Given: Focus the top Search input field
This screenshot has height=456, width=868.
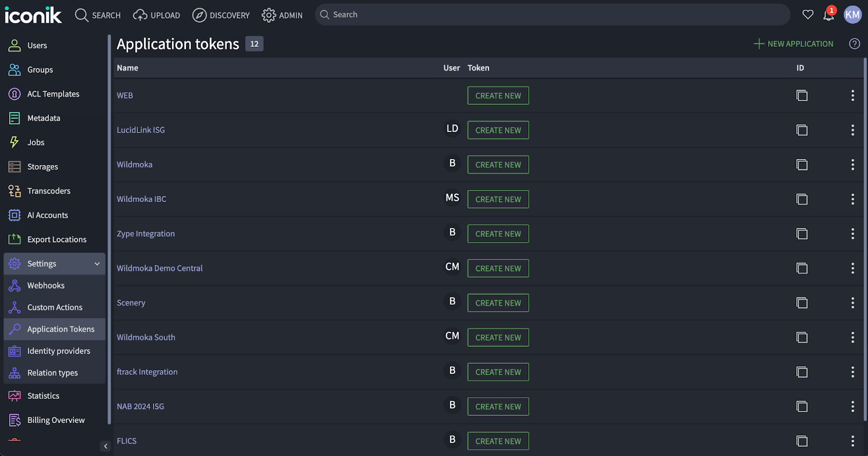Looking at the screenshot, I should [552, 15].
